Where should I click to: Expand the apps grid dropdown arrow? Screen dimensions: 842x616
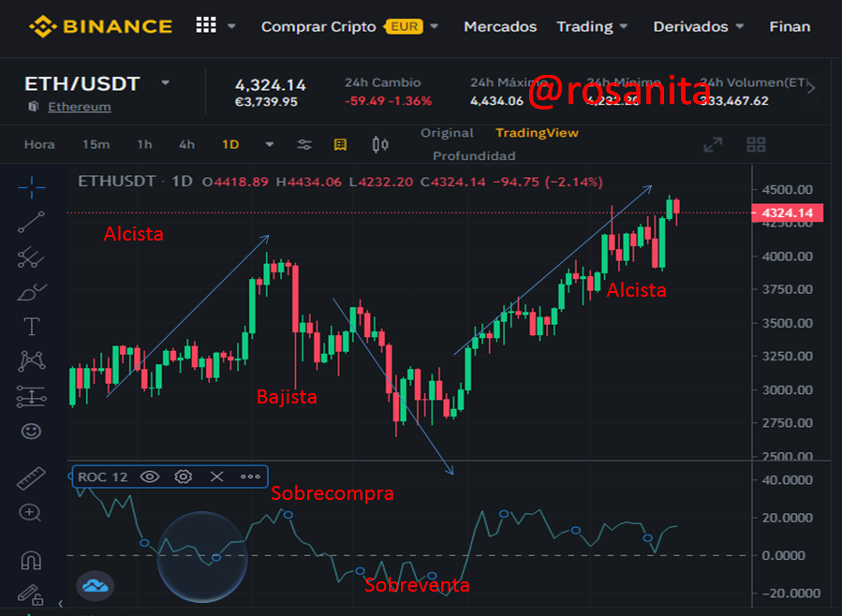click(231, 26)
